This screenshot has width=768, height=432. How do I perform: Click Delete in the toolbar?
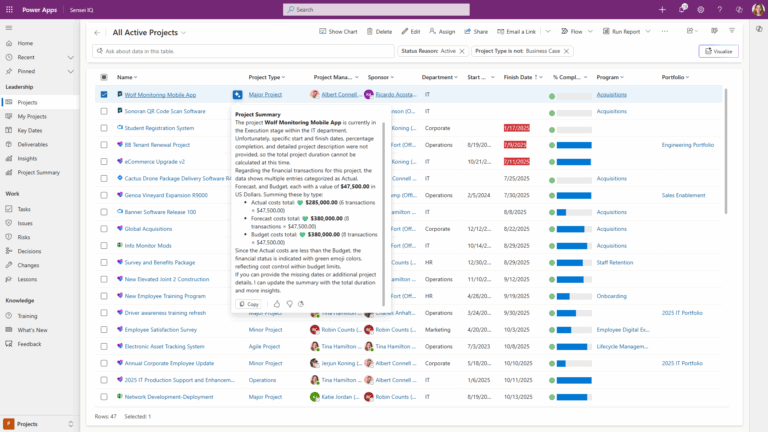380,31
